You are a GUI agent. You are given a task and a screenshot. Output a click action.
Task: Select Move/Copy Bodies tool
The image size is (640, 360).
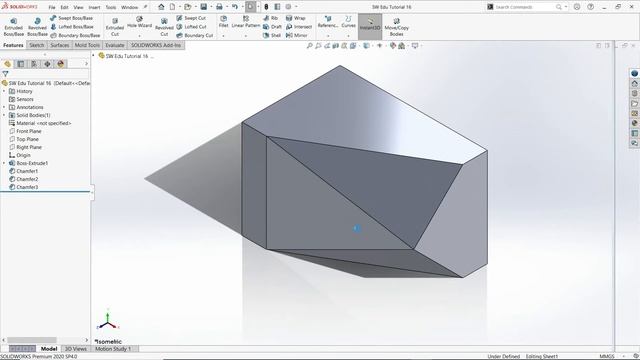396,27
